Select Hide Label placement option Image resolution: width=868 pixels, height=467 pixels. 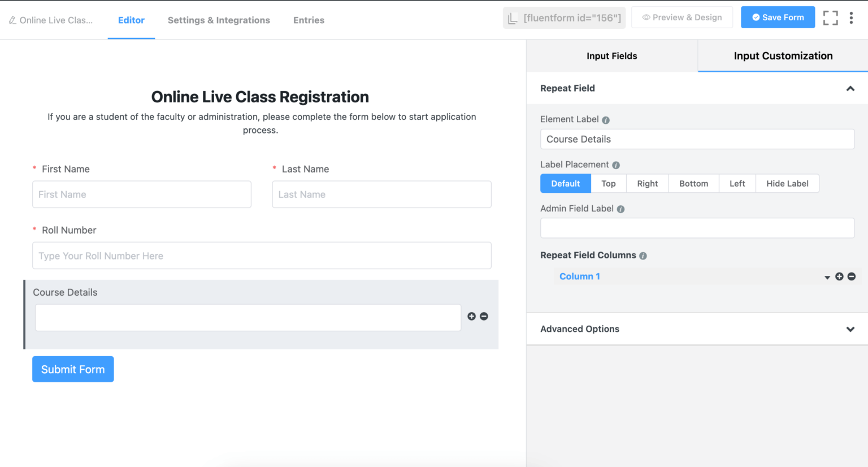787,183
